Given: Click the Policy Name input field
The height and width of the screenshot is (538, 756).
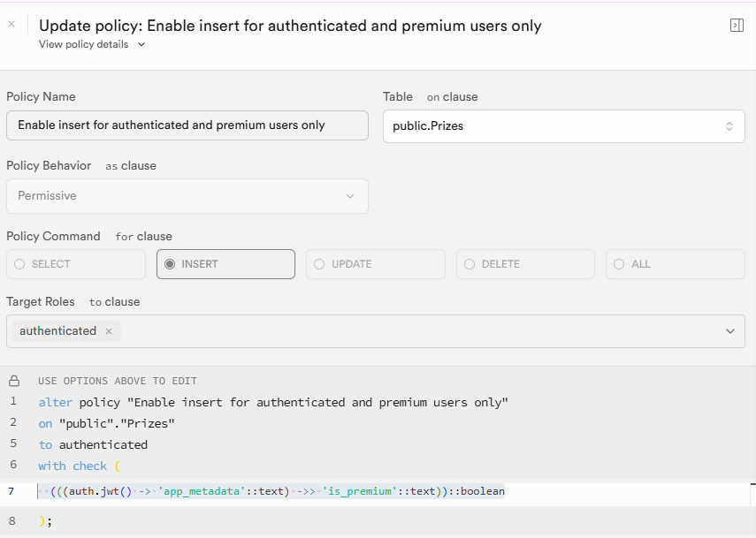Looking at the screenshot, I should [x=187, y=125].
